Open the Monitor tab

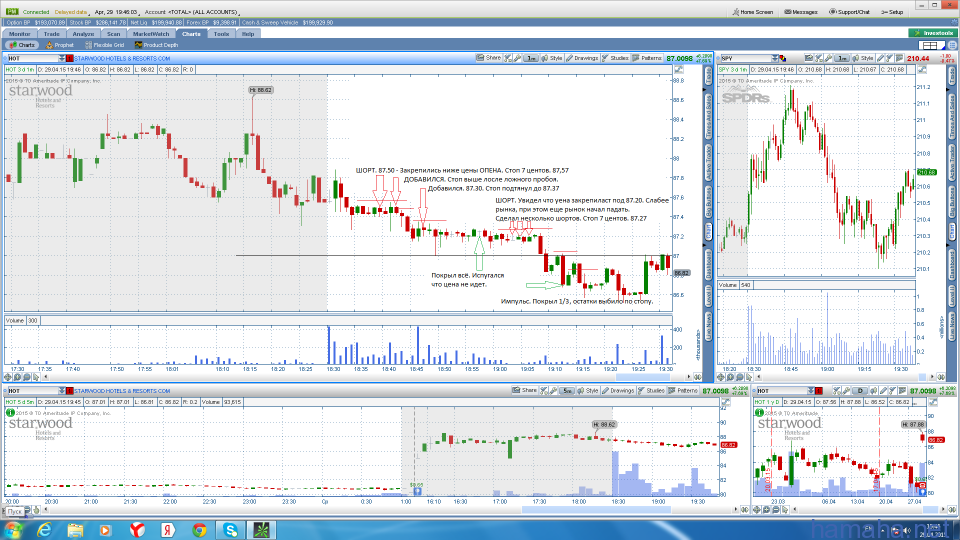(x=19, y=34)
